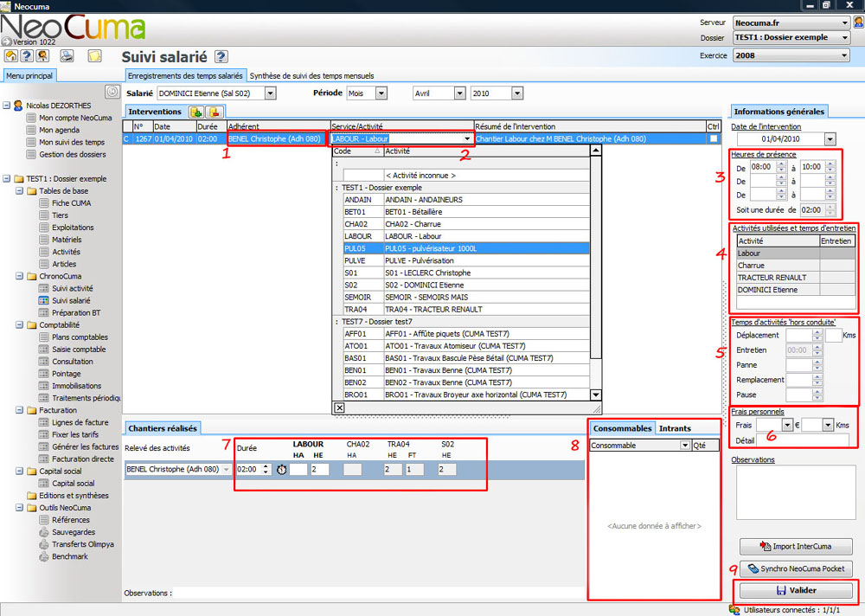This screenshot has height=616, width=865.
Task: Collapse the Nicolas DEZORTHES tree node
Action: [x=7, y=105]
